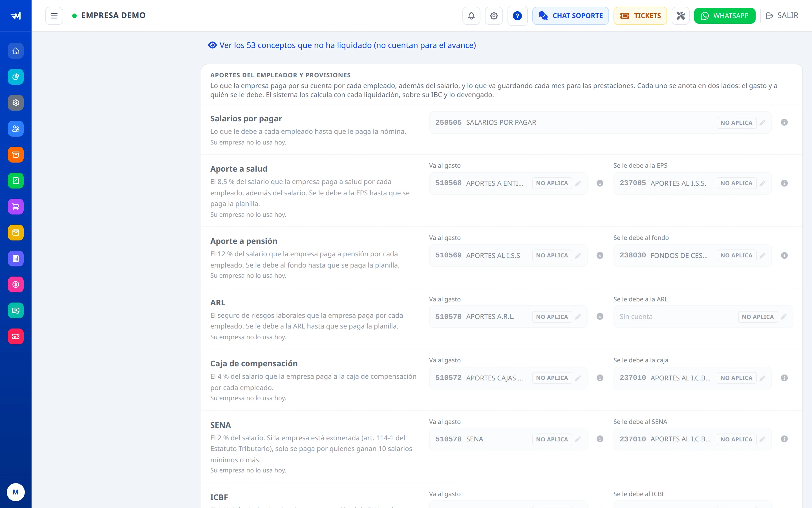This screenshot has width=812, height=508.
Task: Click the user avatar M at bottom
Action: click(16, 492)
